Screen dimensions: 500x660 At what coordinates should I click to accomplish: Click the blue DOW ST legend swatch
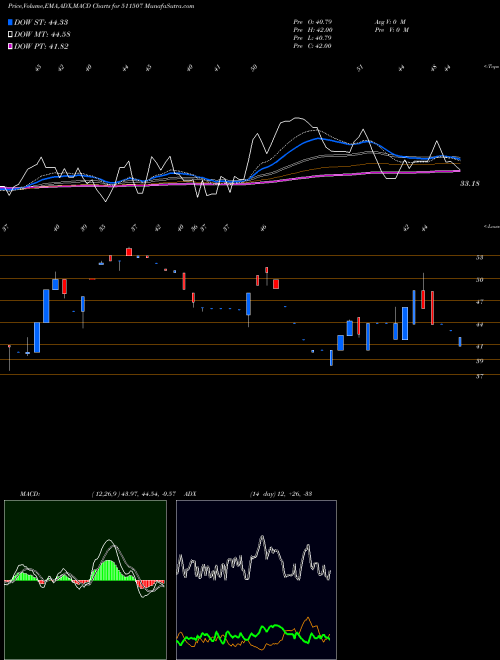[10, 22]
